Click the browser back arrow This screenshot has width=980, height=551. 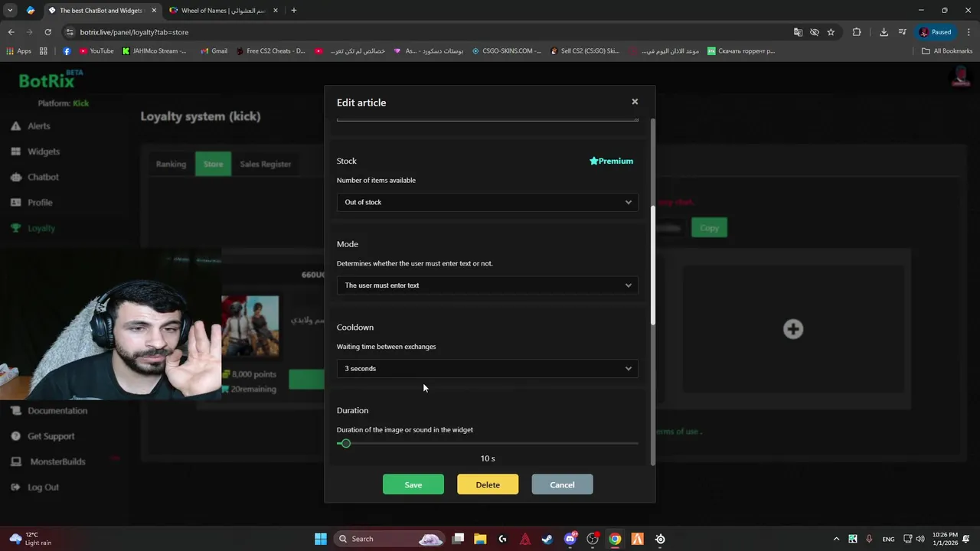point(11,32)
